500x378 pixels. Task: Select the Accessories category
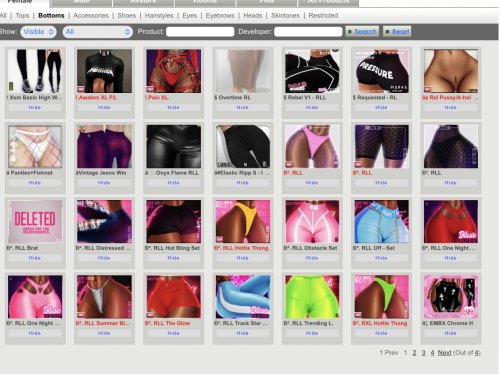coord(91,16)
